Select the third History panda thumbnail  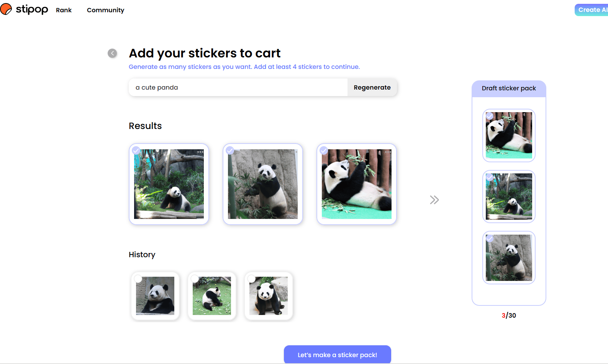click(x=269, y=296)
